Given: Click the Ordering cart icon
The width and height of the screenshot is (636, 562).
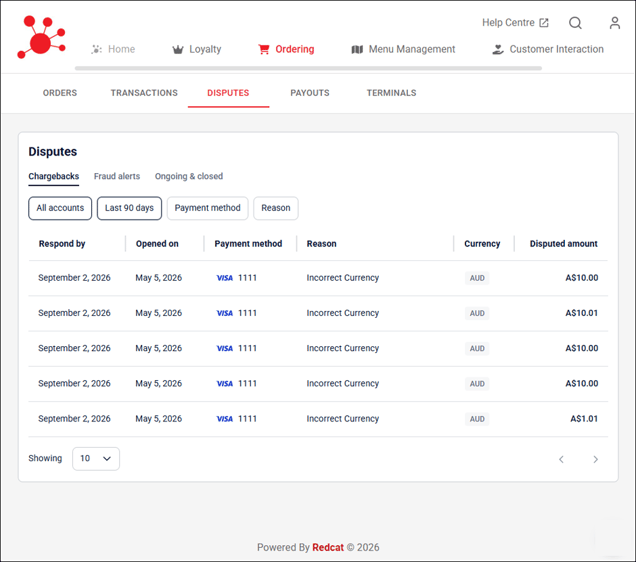Looking at the screenshot, I should pyautogui.click(x=264, y=49).
